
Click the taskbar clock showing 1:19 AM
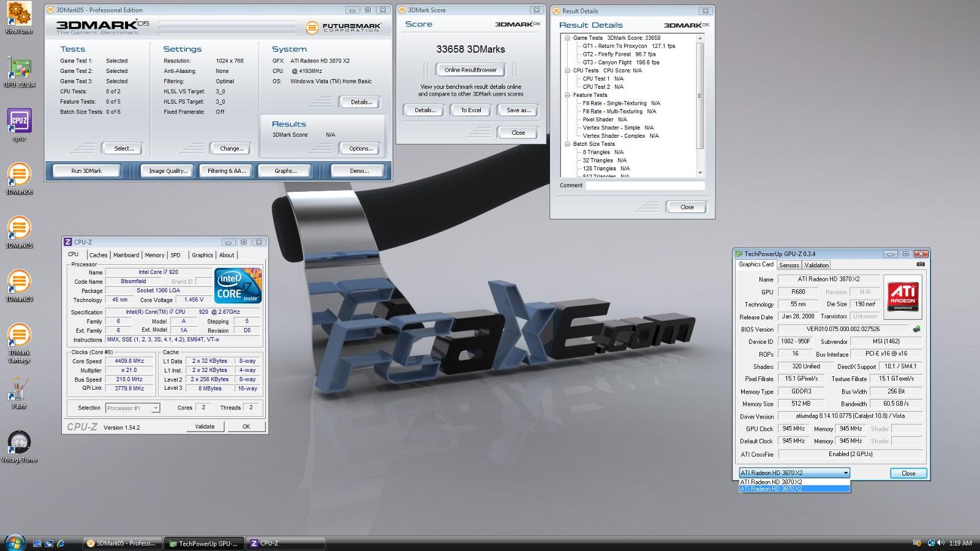coord(960,543)
